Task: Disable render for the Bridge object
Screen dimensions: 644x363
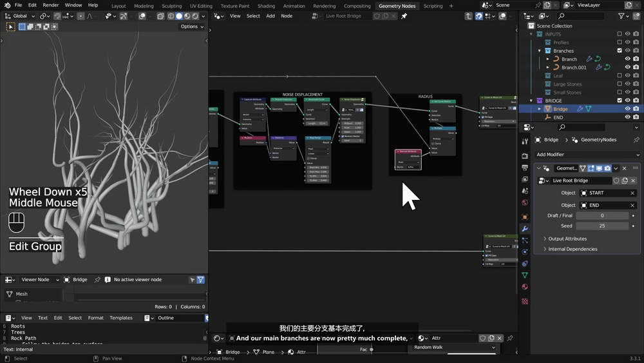Action: [x=636, y=108]
